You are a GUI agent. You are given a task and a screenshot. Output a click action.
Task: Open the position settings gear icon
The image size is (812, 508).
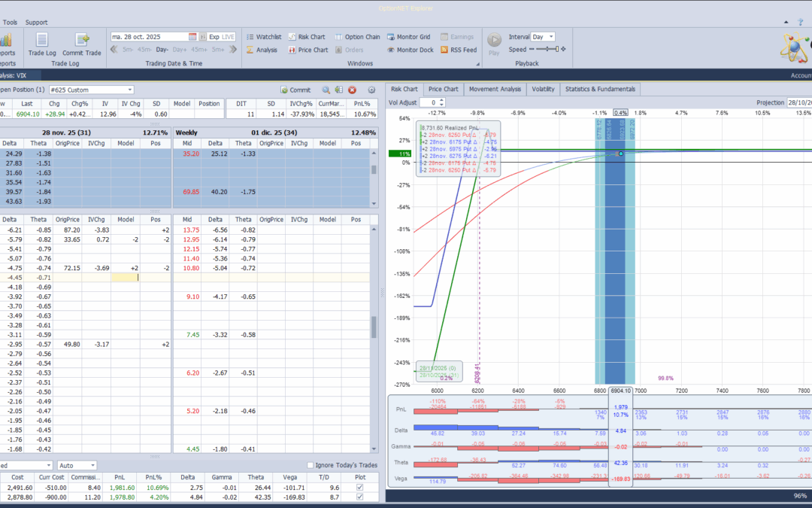click(x=371, y=90)
